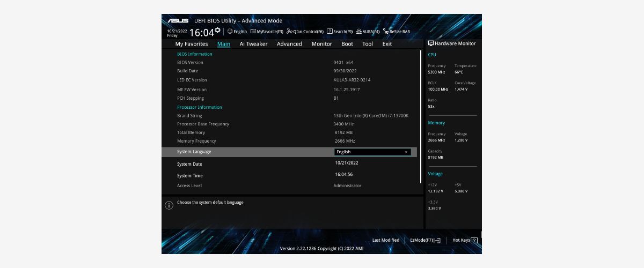This screenshot has width=644, height=268.
Task: Click the Processor Information section heading
Action: [200, 107]
